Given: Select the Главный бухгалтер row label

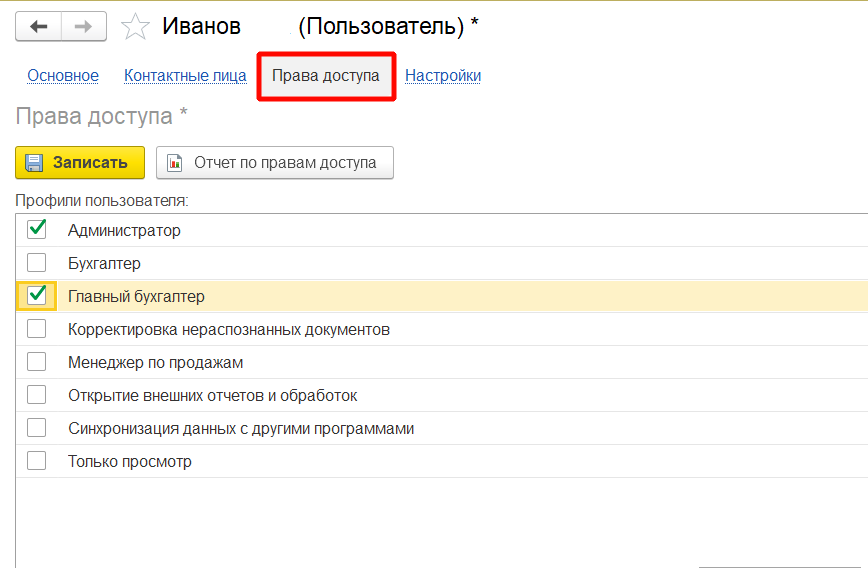Looking at the screenshot, I should point(136,296).
